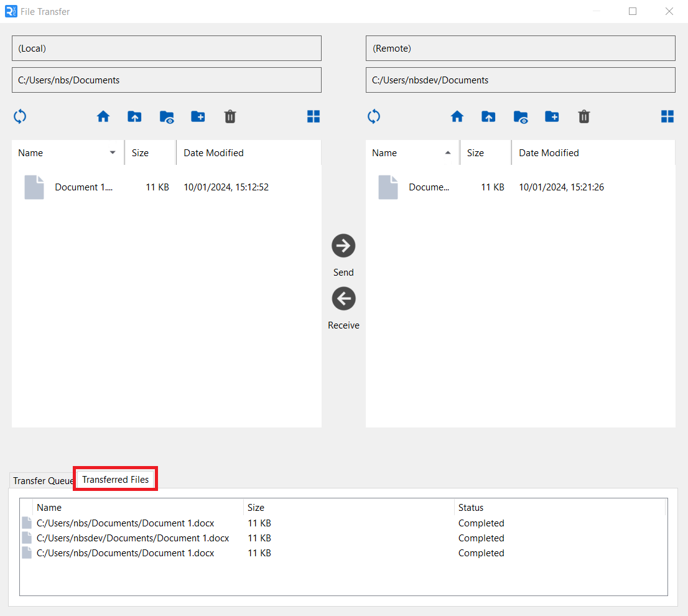Click the remote path input field
Screen dimensions: 688x616
(520, 80)
